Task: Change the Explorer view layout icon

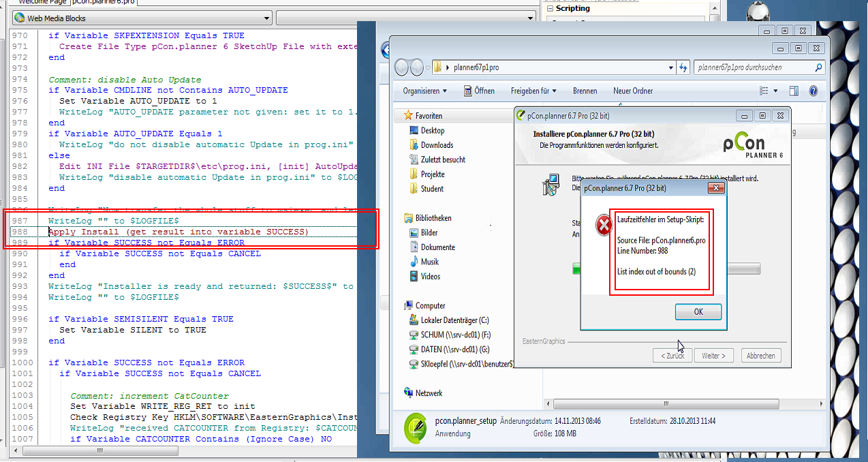Action: click(x=765, y=91)
